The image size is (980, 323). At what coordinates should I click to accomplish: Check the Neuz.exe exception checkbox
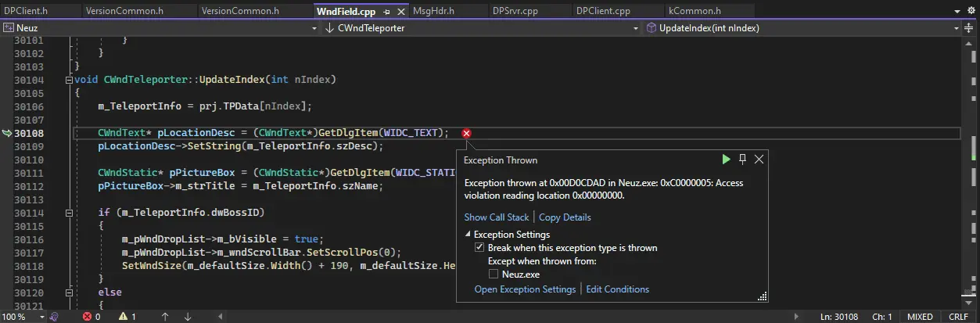(494, 275)
